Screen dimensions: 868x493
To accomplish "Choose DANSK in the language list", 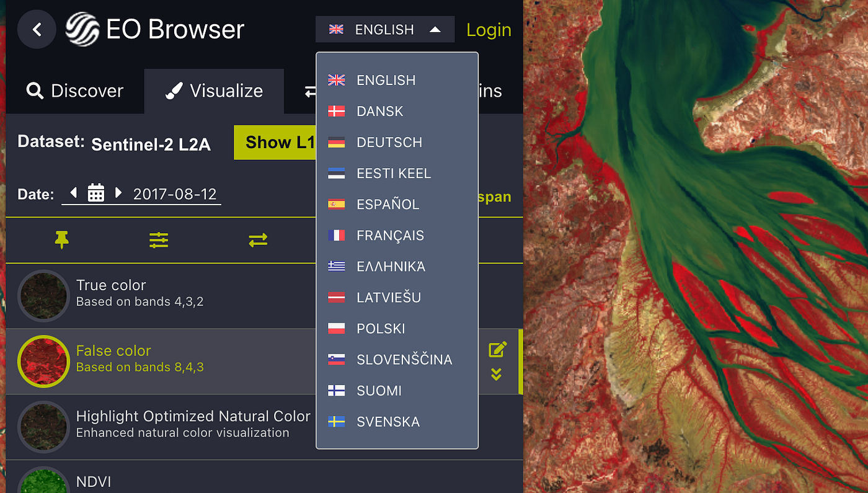I will pos(397,111).
